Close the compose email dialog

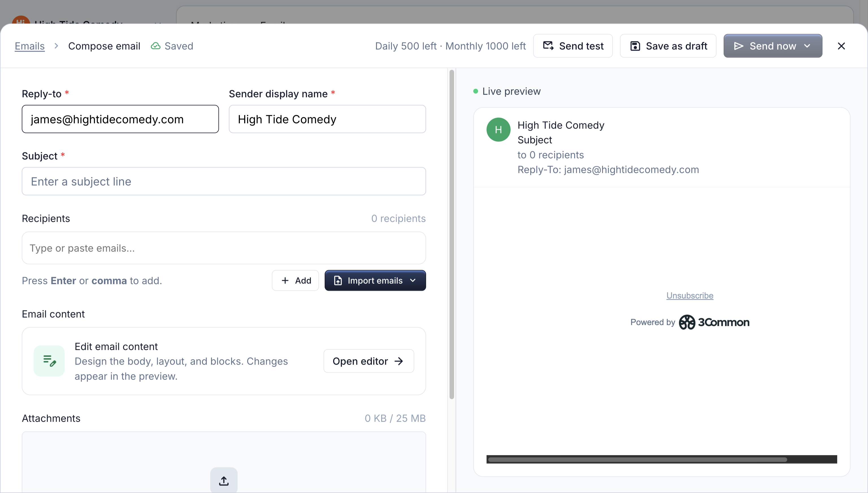pyautogui.click(x=841, y=46)
